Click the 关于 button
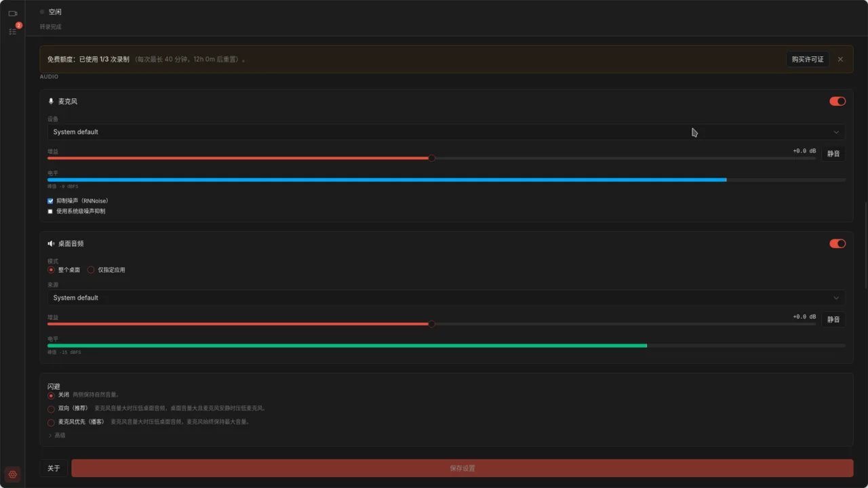 (54, 468)
